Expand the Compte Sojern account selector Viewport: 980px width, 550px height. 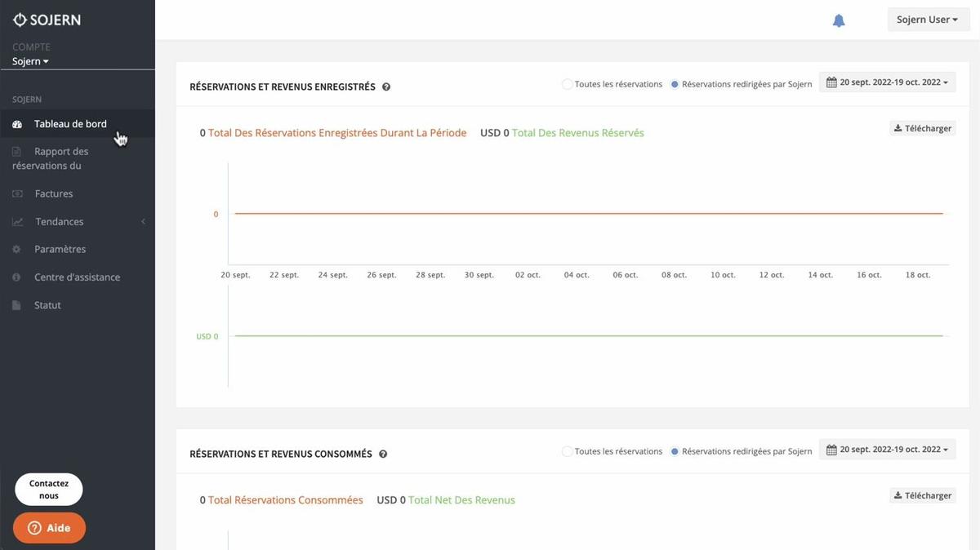[30, 61]
